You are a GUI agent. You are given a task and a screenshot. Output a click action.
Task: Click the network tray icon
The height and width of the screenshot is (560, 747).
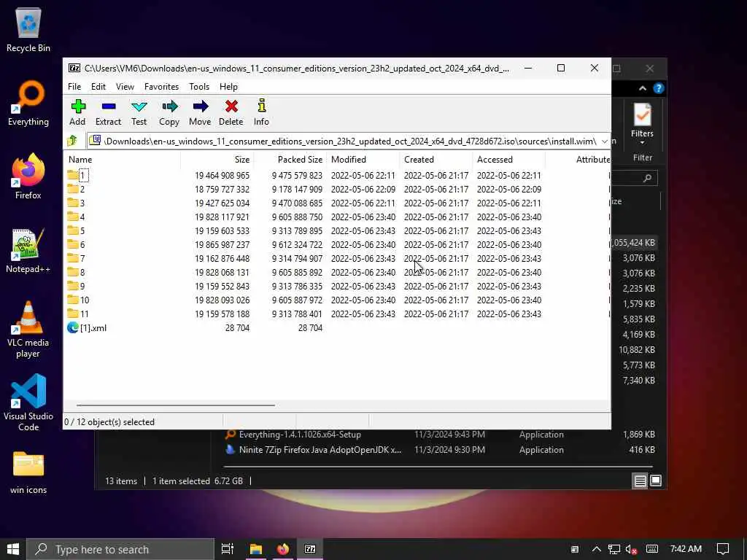[x=614, y=549]
